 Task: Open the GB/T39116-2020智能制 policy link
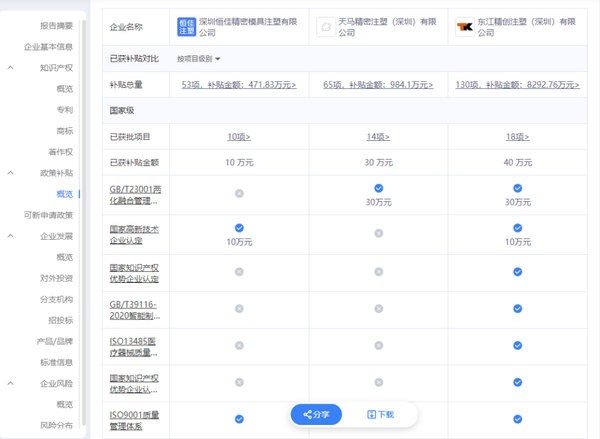point(135,310)
